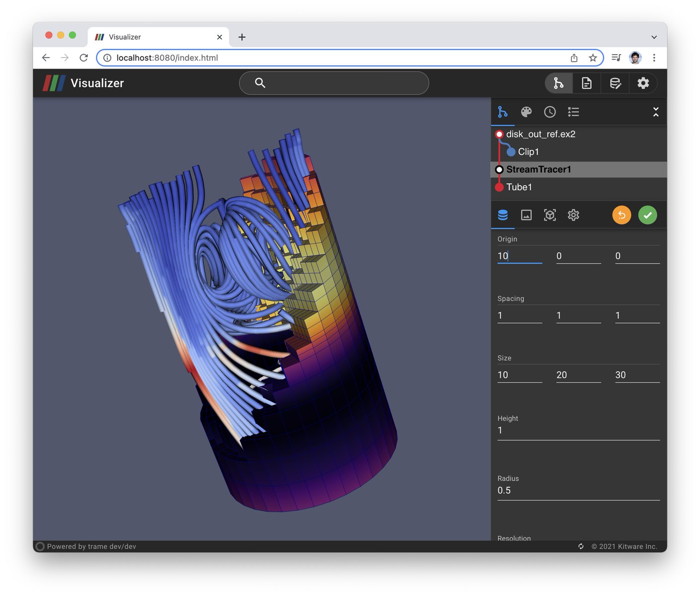700x596 pixels.
Task: Open the browser profile avatar
Action: pos(635,58)
